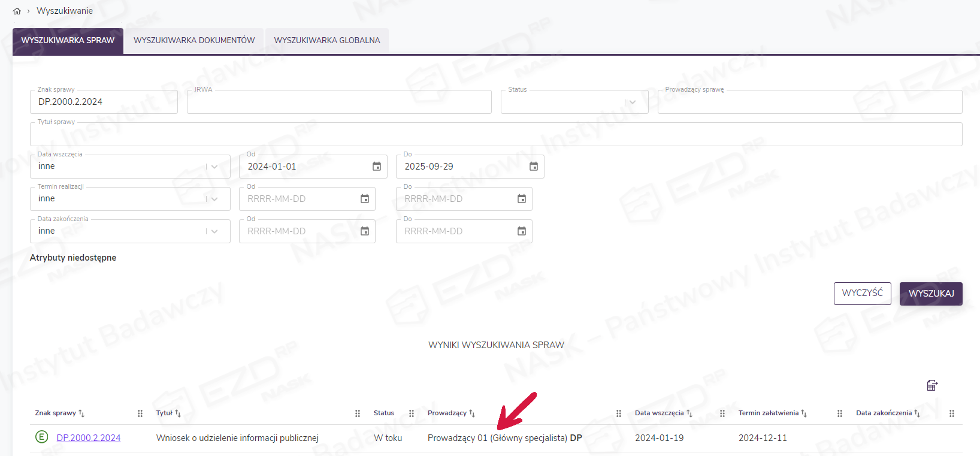Expand the Data wszczęcia dropdown
This screenshot has width=980, height=456.
tap(214, 167)
